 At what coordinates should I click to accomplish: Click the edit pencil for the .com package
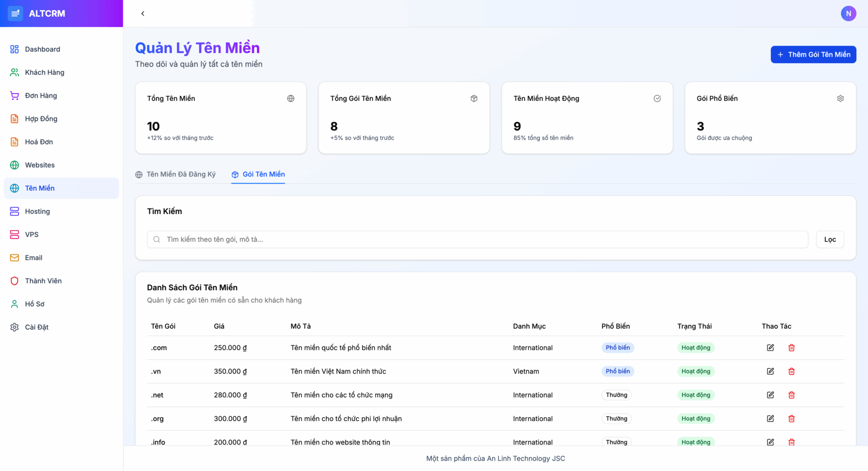point(771,347)
